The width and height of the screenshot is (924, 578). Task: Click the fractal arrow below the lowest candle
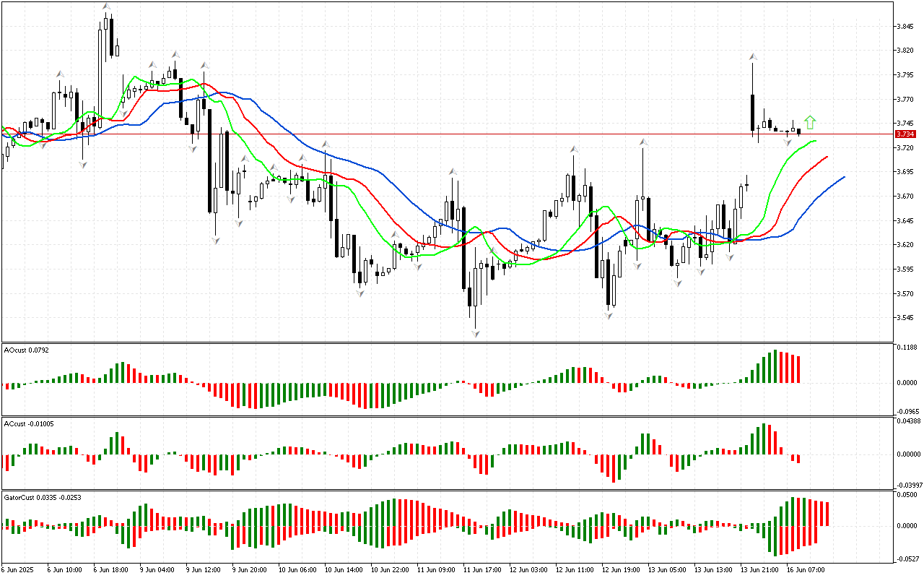tap(475, 333)
